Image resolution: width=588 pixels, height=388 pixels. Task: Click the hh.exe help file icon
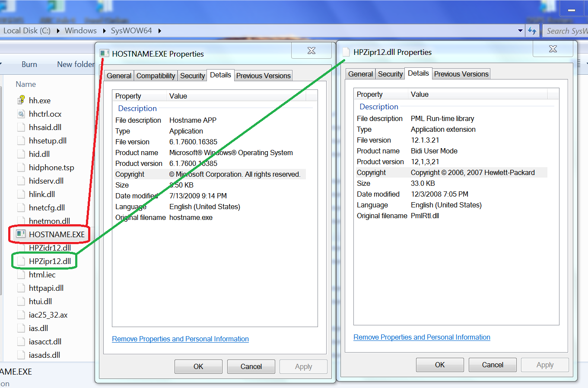(x=21, y=100)
